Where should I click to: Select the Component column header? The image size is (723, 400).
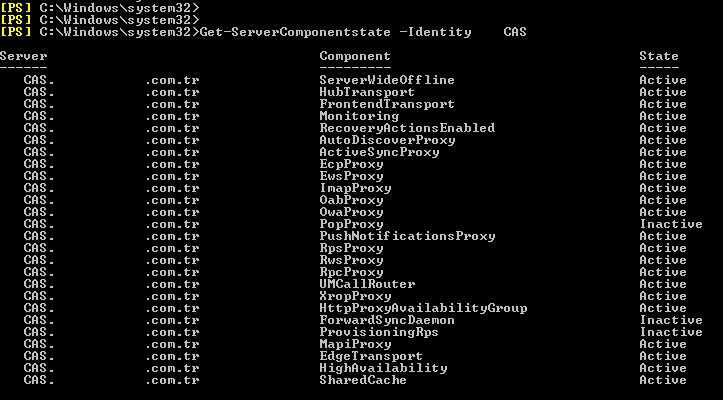[355, 57]
